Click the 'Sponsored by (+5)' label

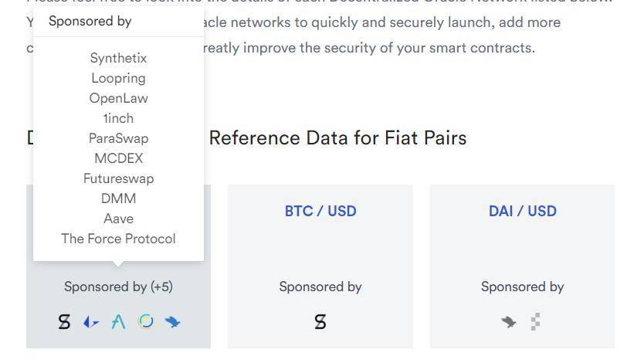coord(118,287)
